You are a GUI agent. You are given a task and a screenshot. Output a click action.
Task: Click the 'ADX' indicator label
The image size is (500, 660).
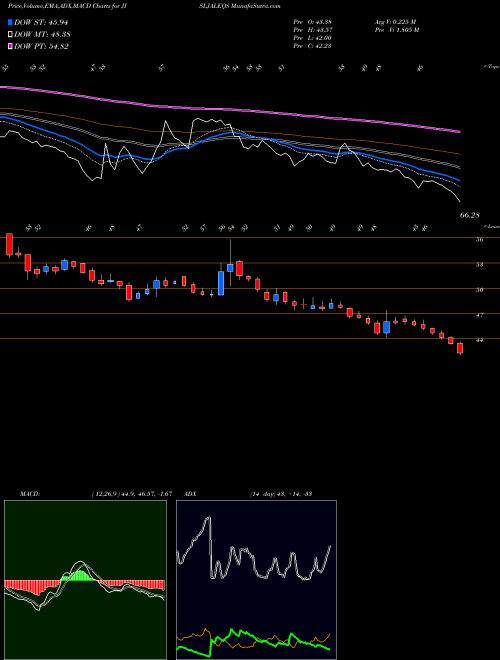[191, 494]
